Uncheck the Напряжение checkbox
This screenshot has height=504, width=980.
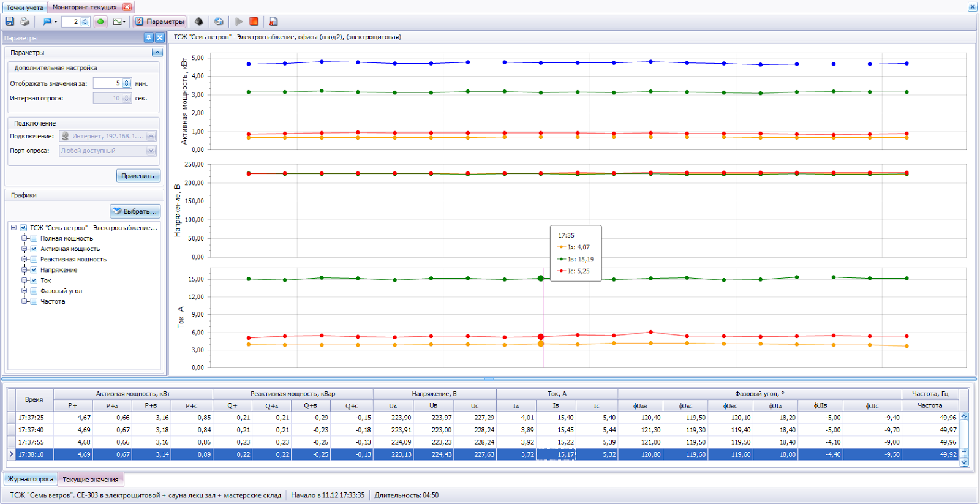point(34,270)
